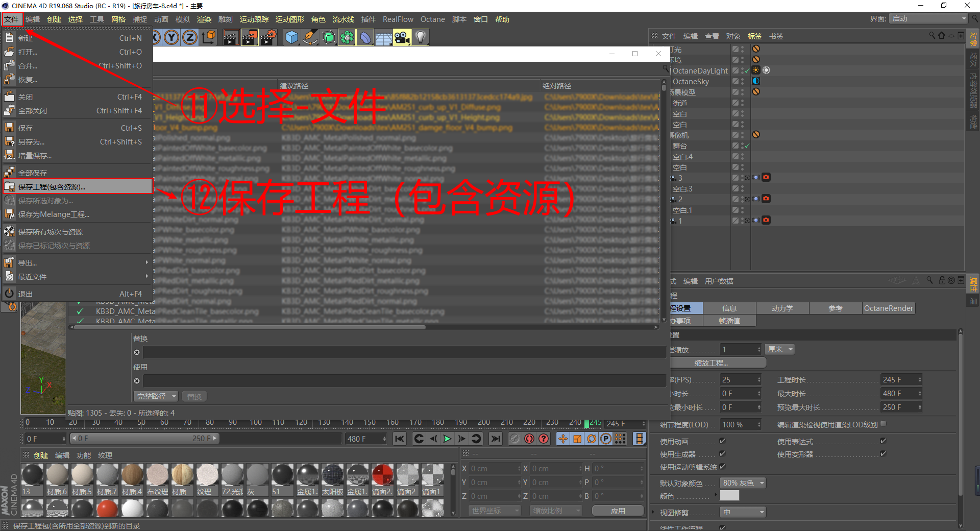
Task: Click the render view clapperboard icon
Action: click(x=231, y=37)
